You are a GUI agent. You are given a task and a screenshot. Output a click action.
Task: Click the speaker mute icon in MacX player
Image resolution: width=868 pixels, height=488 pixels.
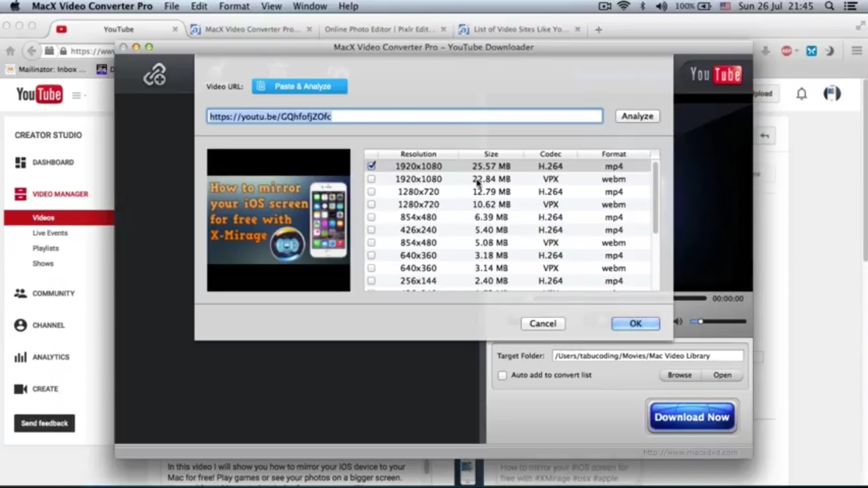pyautogui.click(x=678, y=322)
